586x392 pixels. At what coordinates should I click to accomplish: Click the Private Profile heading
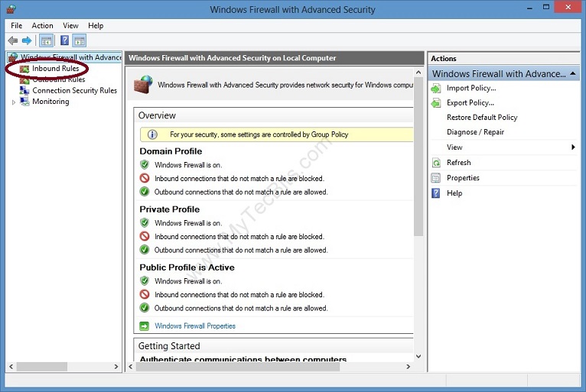click(170, 209)
